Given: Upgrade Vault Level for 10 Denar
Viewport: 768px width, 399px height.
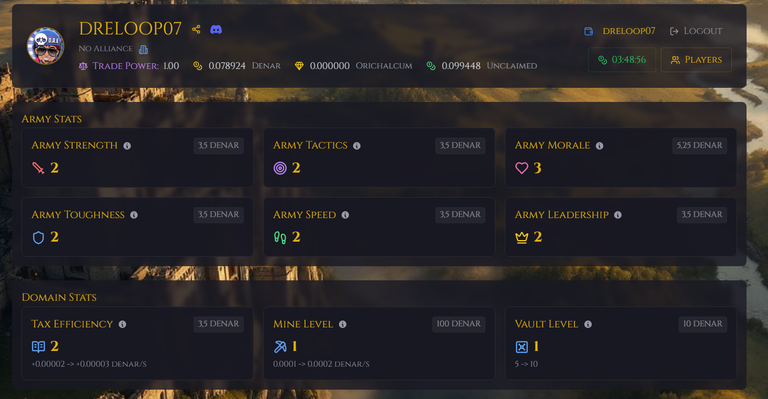Looking at the screenshot, I should (x=703, y=324).
